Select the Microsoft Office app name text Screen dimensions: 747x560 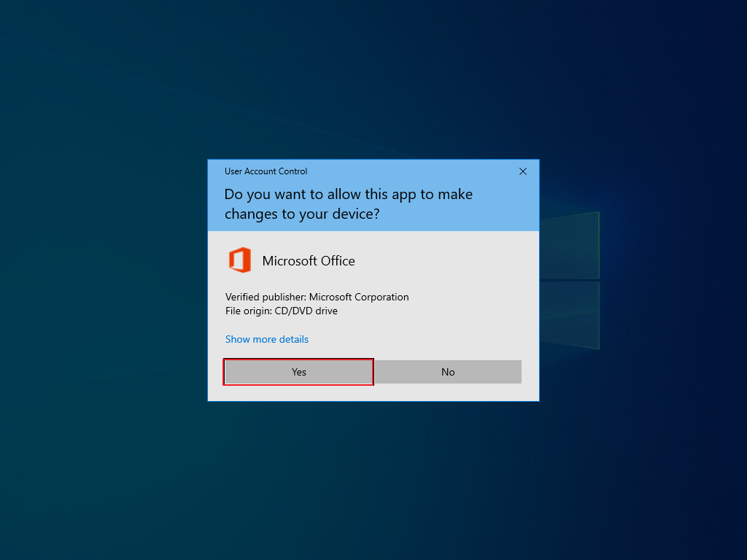tap(309, 261)
